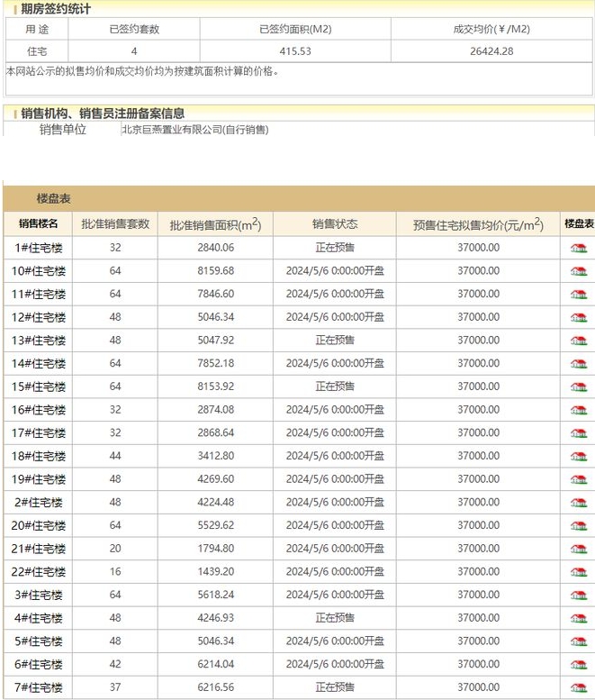
Task: Select the 销售楼名 column header
Action: tap(38, 223)
